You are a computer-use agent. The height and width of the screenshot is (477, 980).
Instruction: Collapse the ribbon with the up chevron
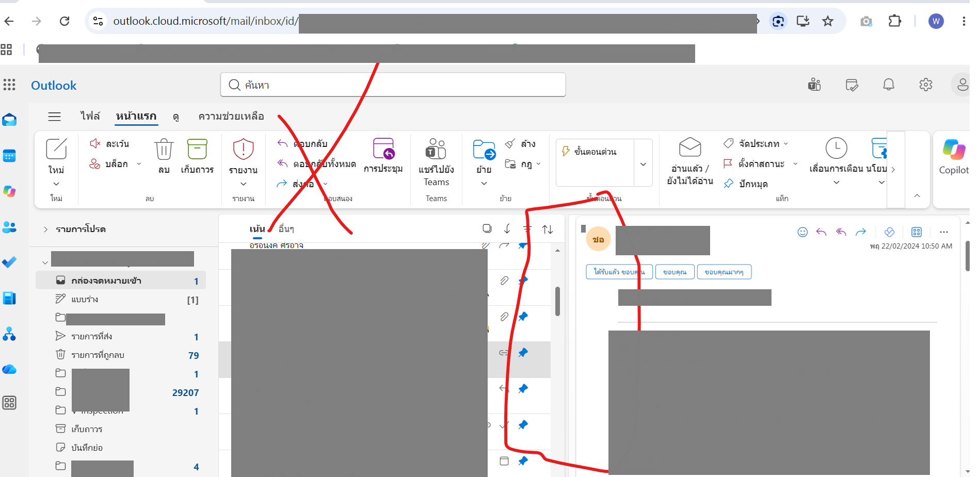917,195
